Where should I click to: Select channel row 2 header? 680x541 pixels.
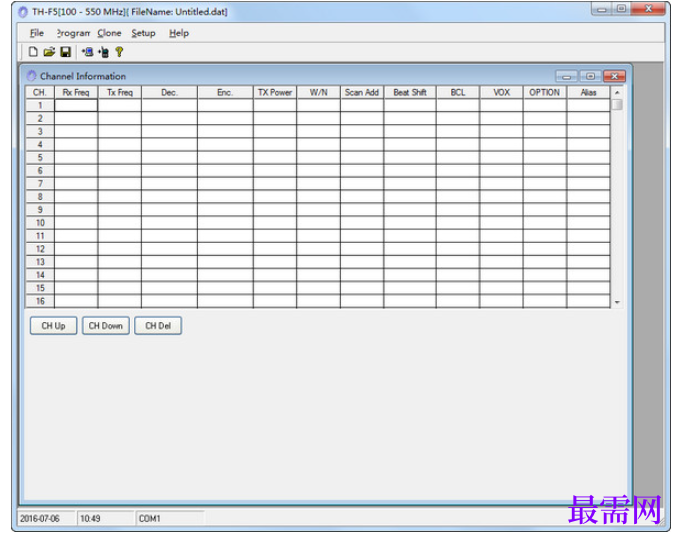tap(40, 118)
